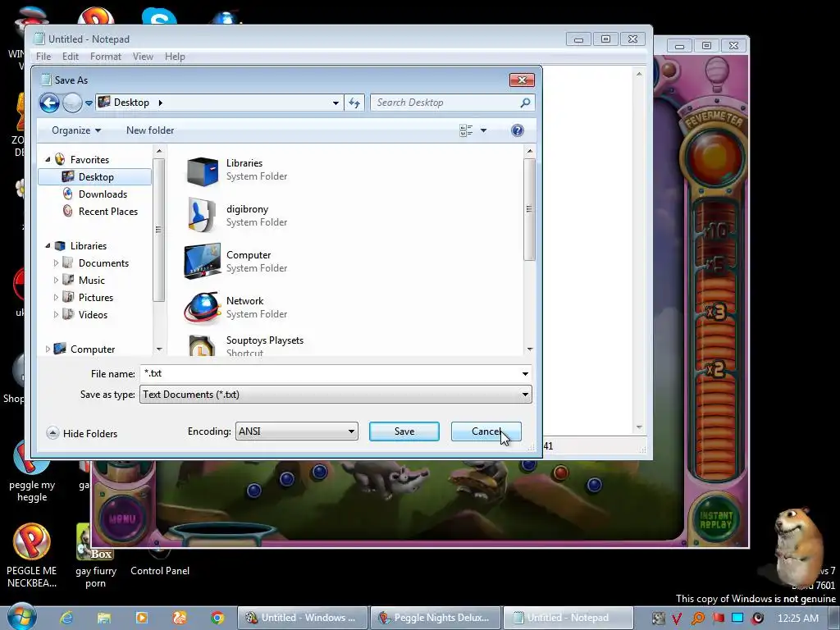The width and height of the screenshot is (840, 630).
Task: Open PEGGLE ME NECKBEA... desktop icon
Action: 32,555
